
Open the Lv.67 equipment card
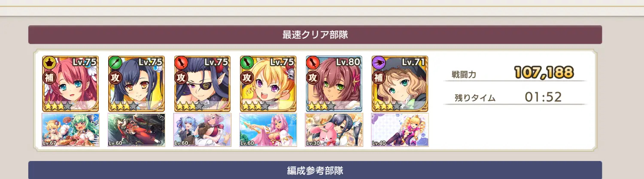tap(70, 130)
